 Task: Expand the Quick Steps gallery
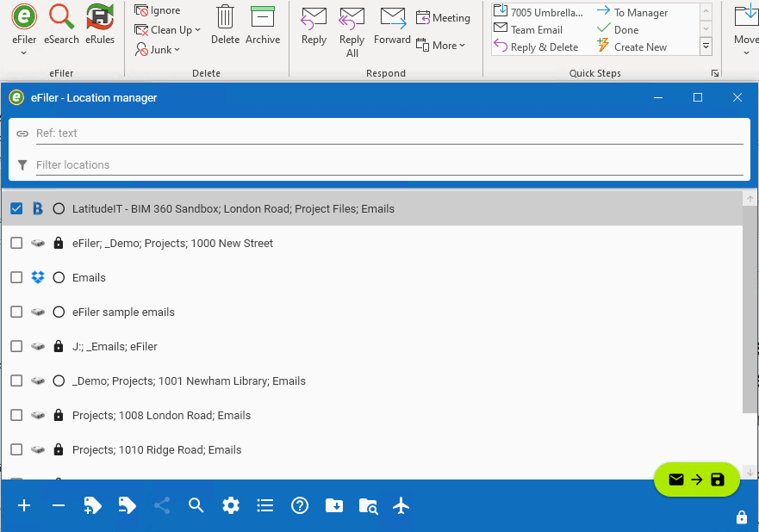pyautogui.click(x=706, y=46)
